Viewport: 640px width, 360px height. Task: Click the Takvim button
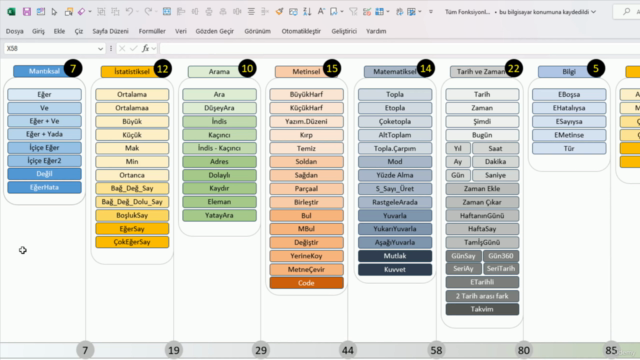[482, 309]
